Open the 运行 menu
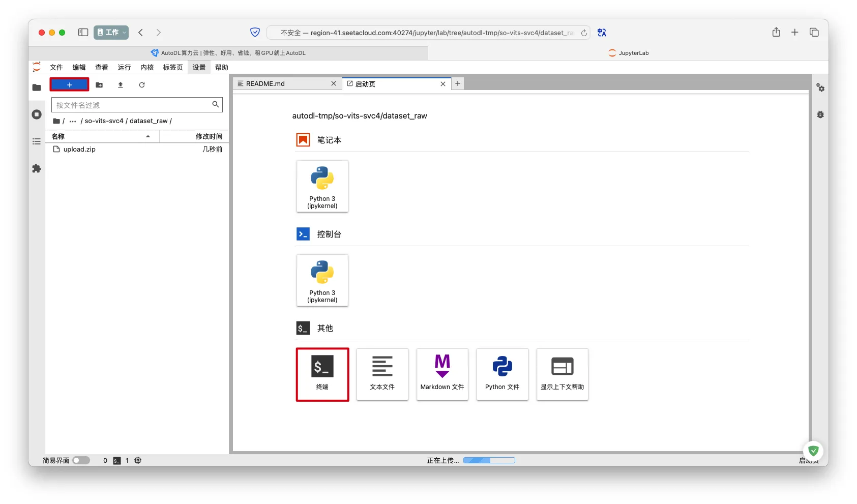This screenshot has height=504, width=857. coord(124,67)
